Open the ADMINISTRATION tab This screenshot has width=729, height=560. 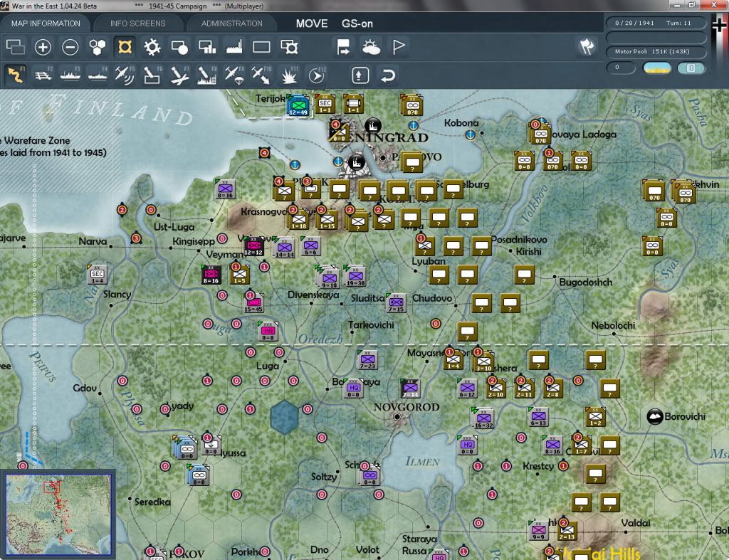pyautogui.click(x=231, y=23)
